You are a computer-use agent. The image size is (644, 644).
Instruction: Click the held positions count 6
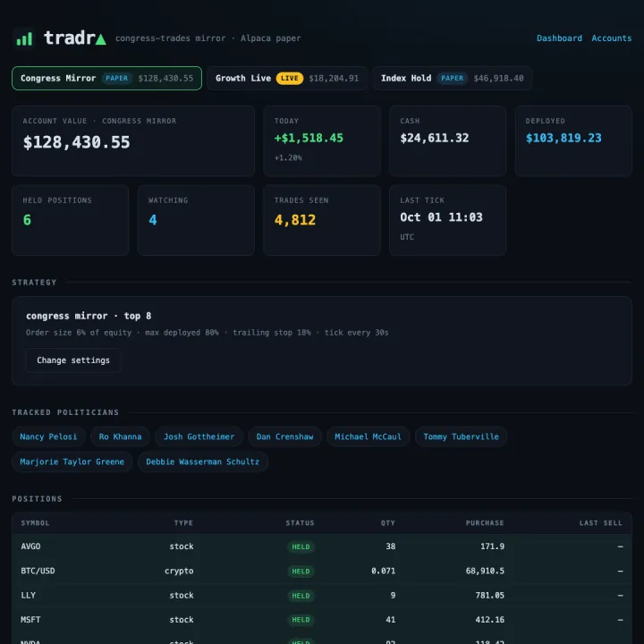pyautogui.click(x=27, y=220)
